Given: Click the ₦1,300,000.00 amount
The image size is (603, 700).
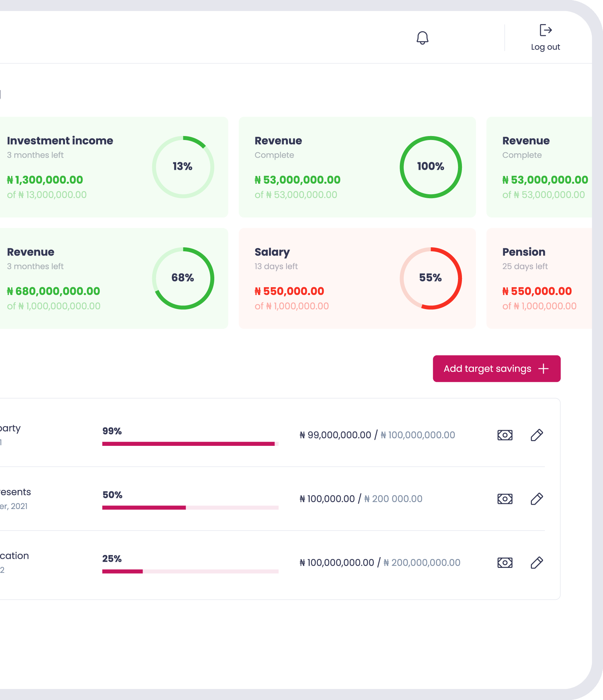Looking at the screenshot, I should 45,180.
